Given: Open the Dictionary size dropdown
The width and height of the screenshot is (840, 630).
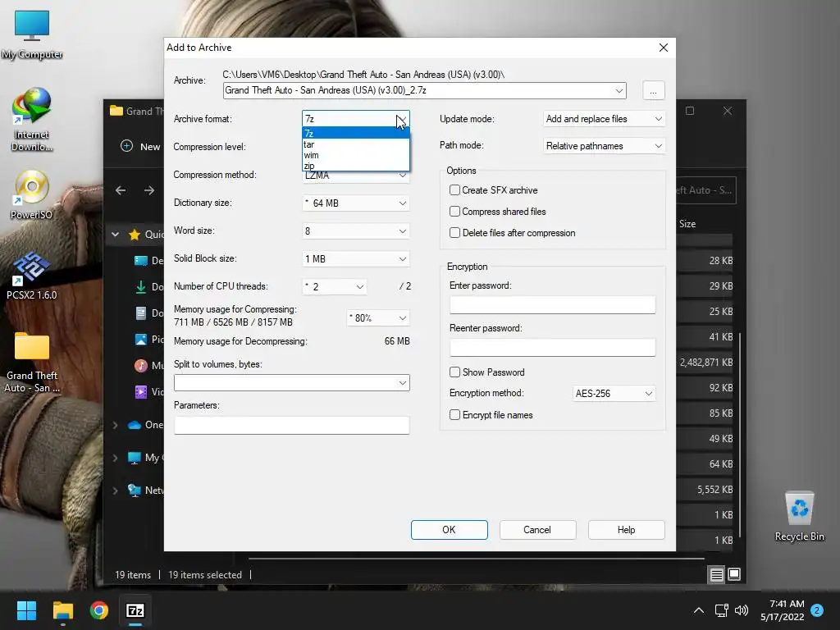Looking at the screenshot, I should (x=356, y=203).
